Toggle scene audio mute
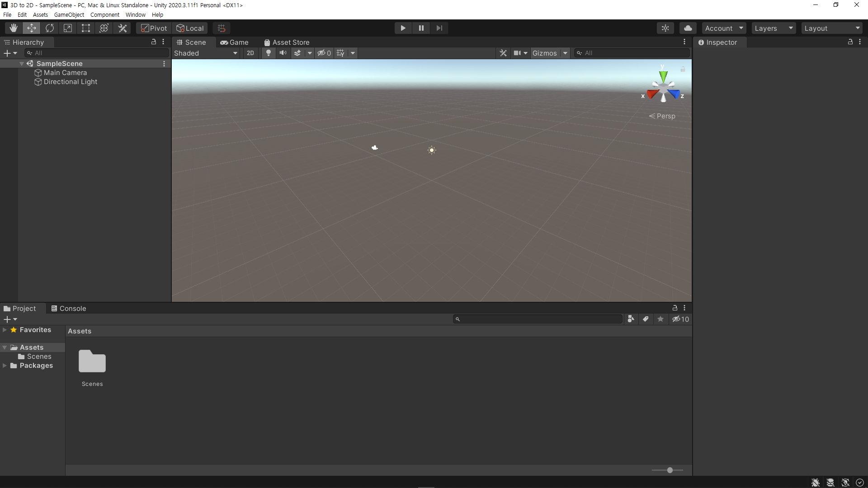 [283, 53]
